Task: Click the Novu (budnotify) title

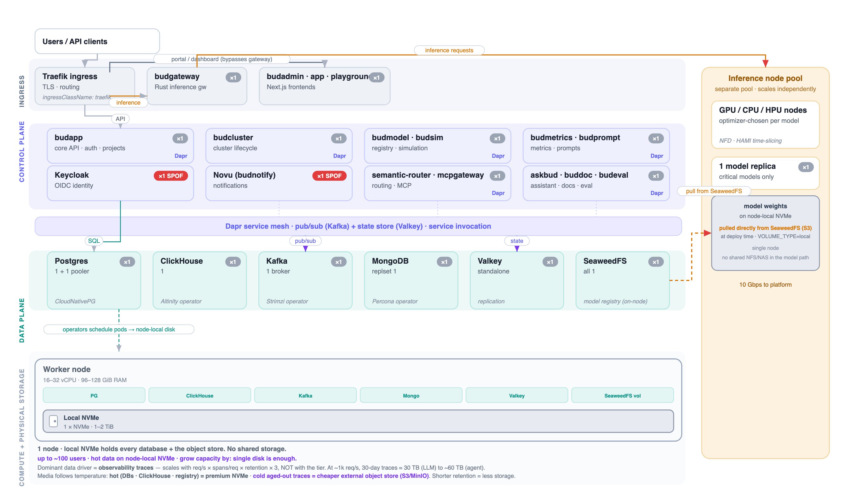Action: [x=244, y=175]
